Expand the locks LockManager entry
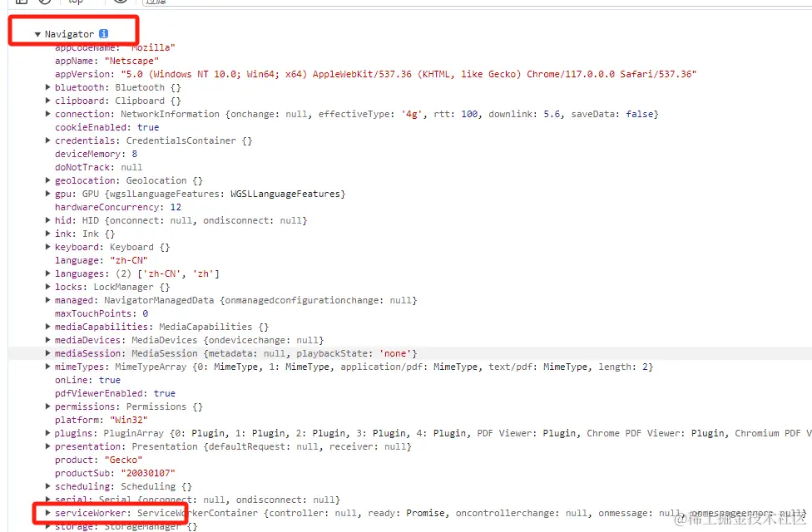Viewport: 812px width, 532px height. pos(47,287)
